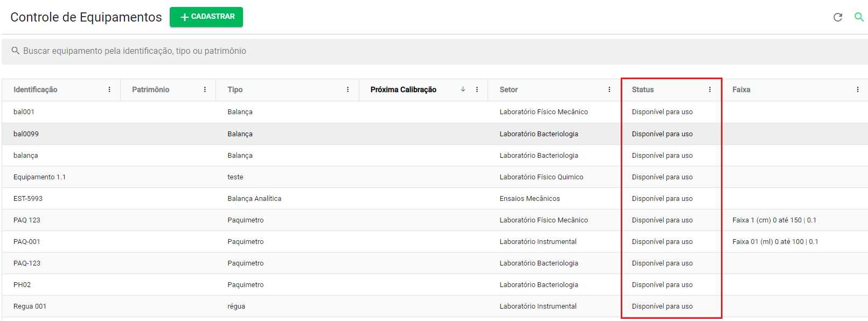Viewport: 868px width, 321px height.
Task: Sort by Identificação column header
Action: (36, 90)
